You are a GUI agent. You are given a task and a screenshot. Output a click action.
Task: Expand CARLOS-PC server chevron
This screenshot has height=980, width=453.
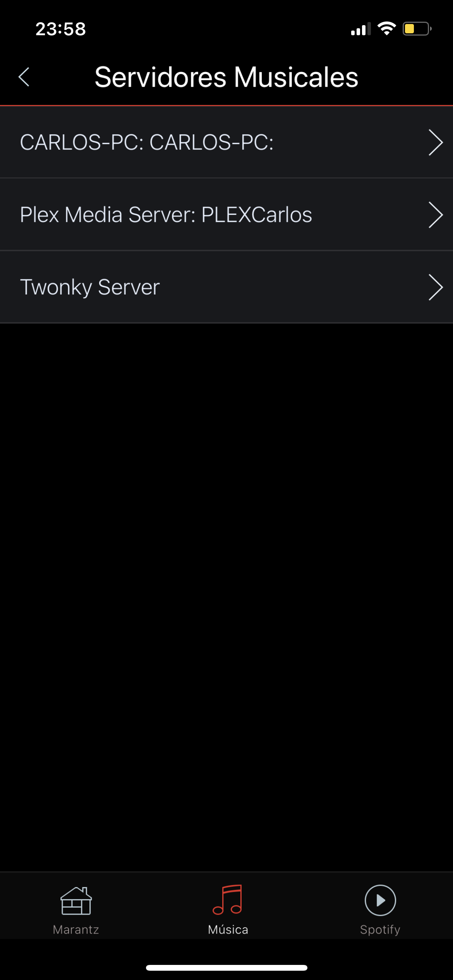click(436, 143)
